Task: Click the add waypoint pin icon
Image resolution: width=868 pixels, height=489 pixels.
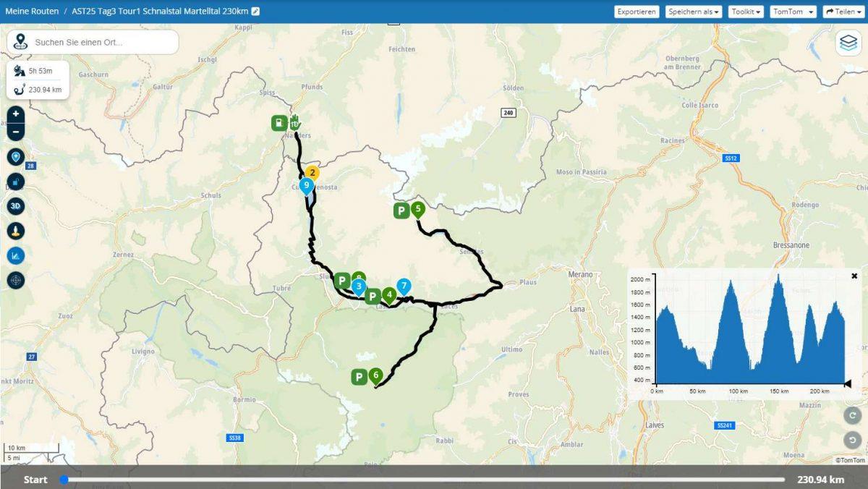Action: tap(16, 157)
